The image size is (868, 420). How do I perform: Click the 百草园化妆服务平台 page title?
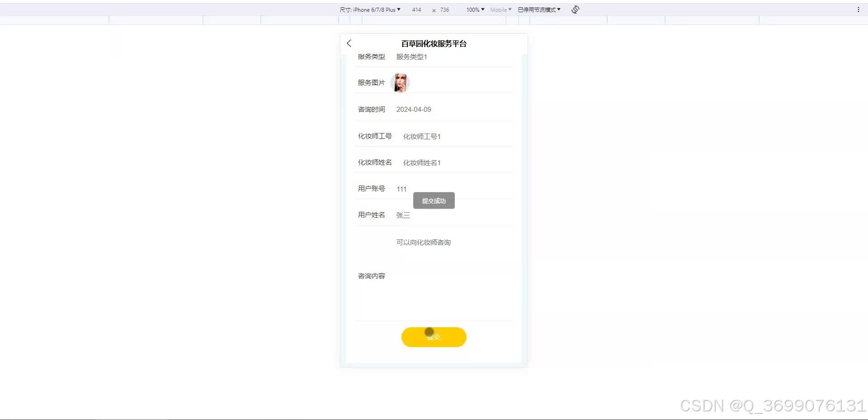pos(434,43)
